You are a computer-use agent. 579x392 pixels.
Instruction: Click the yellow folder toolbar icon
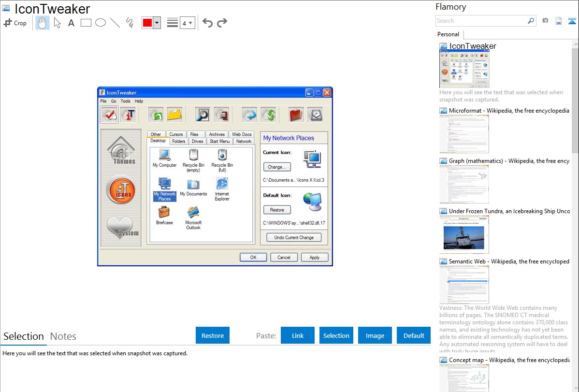174,115
